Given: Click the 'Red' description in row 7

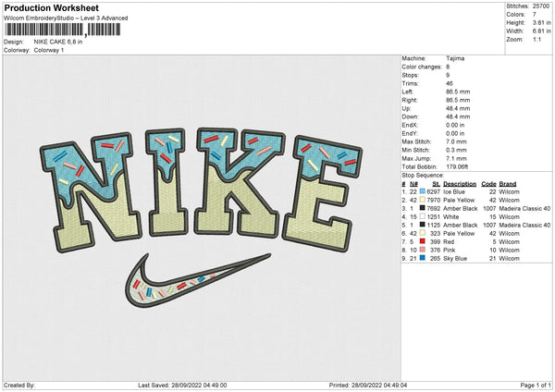Looking at the screenshot, I should [449, 242].
